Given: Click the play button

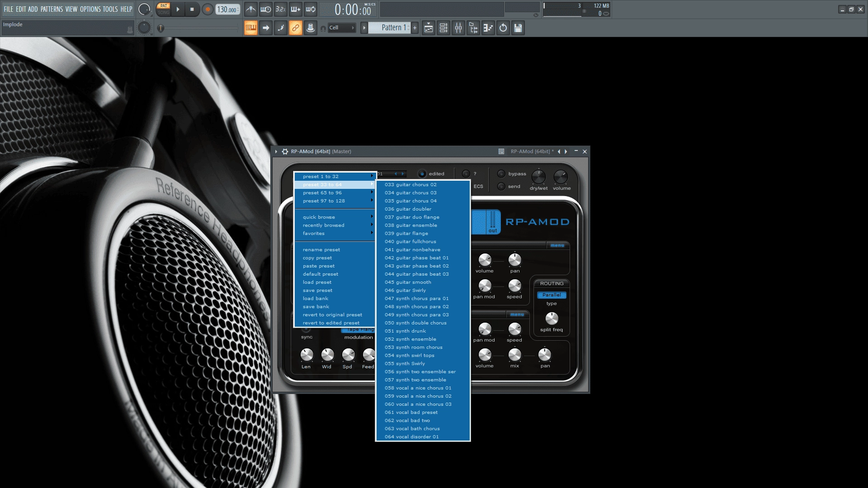Looking at the screenshot, I should (x=178, y=9).
